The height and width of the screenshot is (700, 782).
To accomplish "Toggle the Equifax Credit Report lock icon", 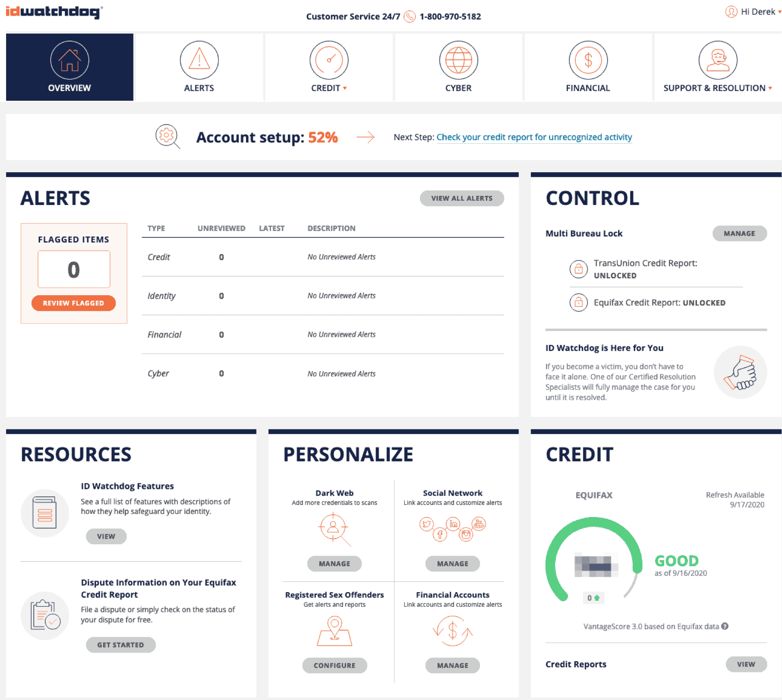I will [579, 303].
